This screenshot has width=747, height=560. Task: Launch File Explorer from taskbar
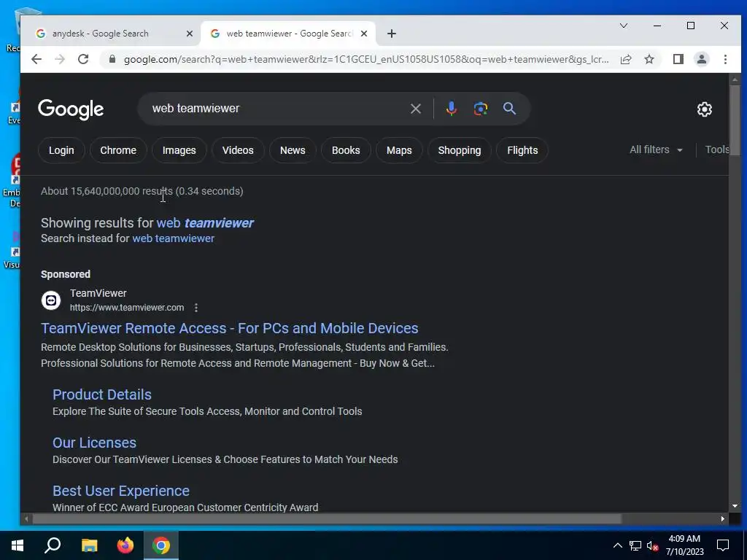(89, 545)
